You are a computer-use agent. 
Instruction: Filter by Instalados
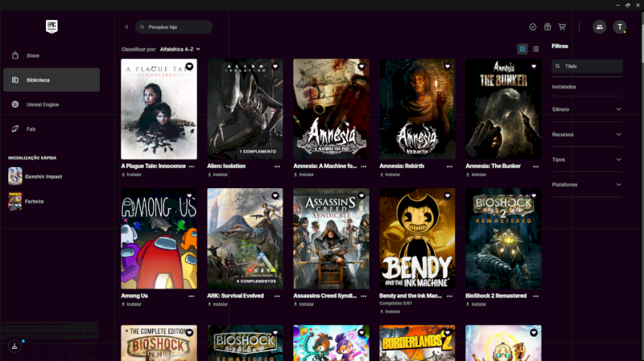tap(564, 87)
